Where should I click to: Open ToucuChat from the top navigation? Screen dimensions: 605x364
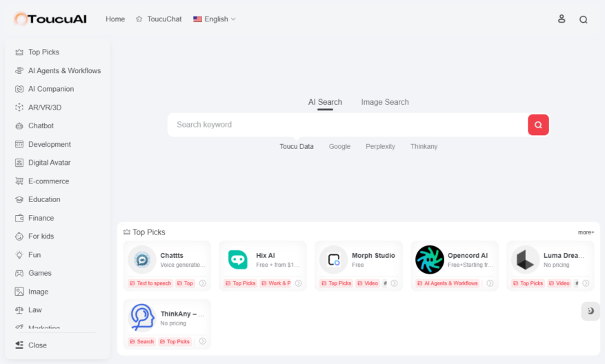159,19
